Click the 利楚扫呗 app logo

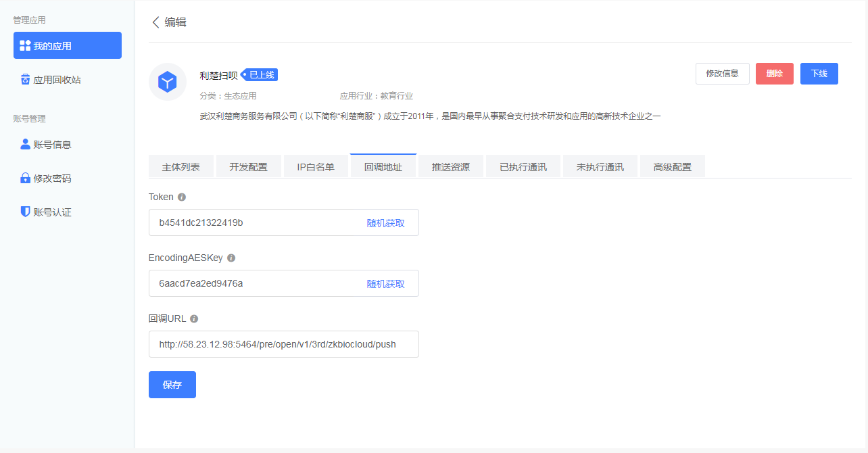click(167, 82)
